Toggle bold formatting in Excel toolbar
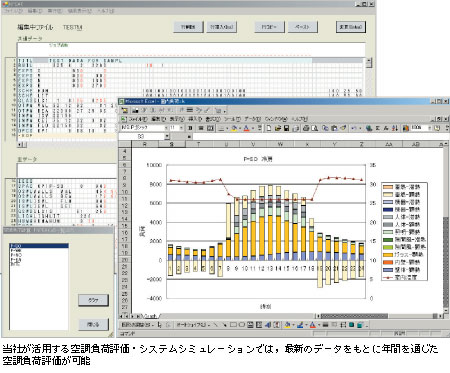The image size is (450, 373). [190, 128]
